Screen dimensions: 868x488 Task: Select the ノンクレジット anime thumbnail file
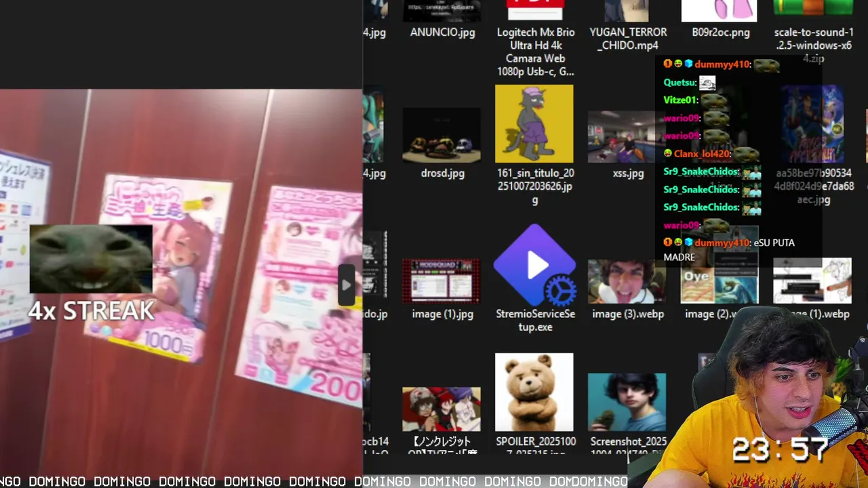441,409
